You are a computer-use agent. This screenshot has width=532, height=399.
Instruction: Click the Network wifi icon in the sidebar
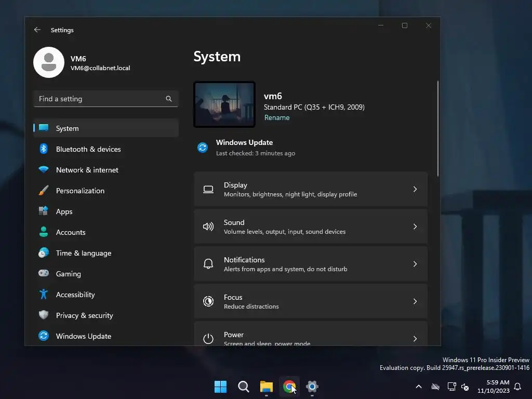click(x=44, y=169)
